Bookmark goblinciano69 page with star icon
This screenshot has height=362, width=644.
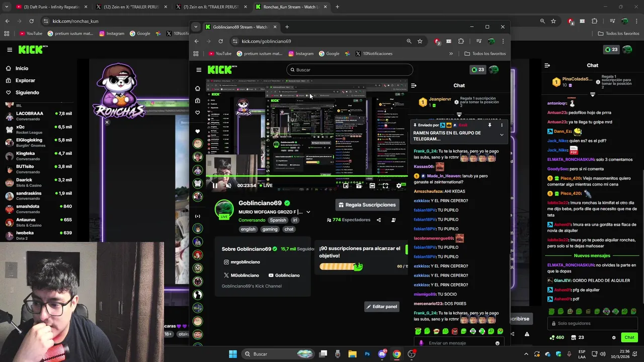coord(420,41)
